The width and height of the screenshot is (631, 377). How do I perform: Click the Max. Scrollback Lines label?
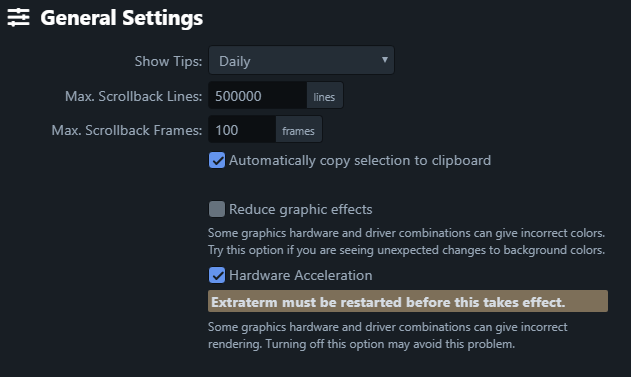coord(134,96)
